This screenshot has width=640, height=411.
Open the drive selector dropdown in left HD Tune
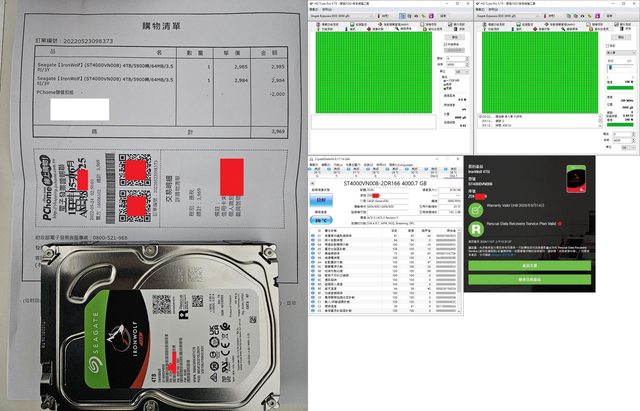(339, 14)
